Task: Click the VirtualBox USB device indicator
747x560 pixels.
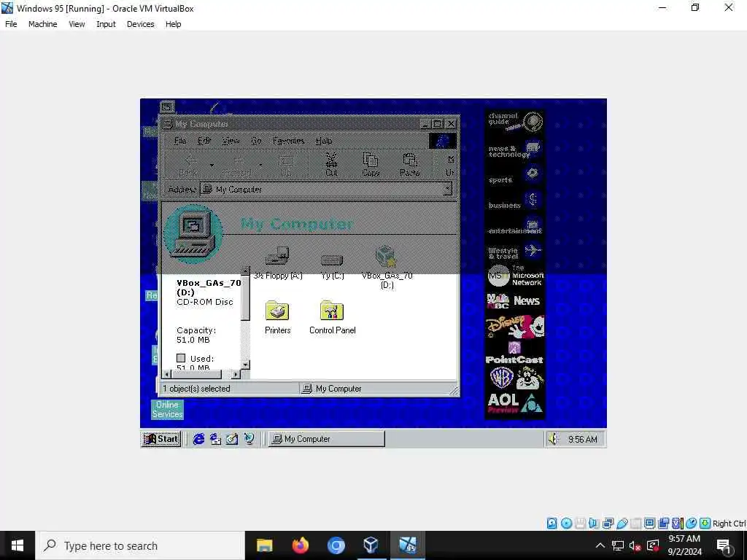Action: (x=622, y=524)
